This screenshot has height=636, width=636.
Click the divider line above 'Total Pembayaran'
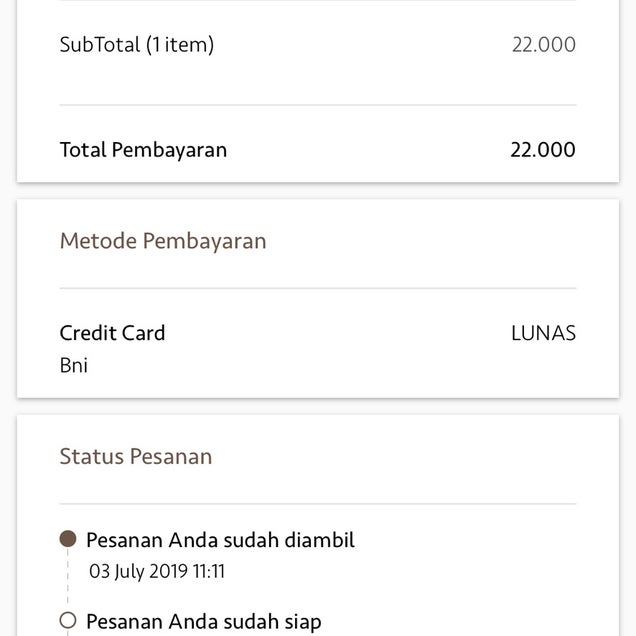click(x=318, y=105)
